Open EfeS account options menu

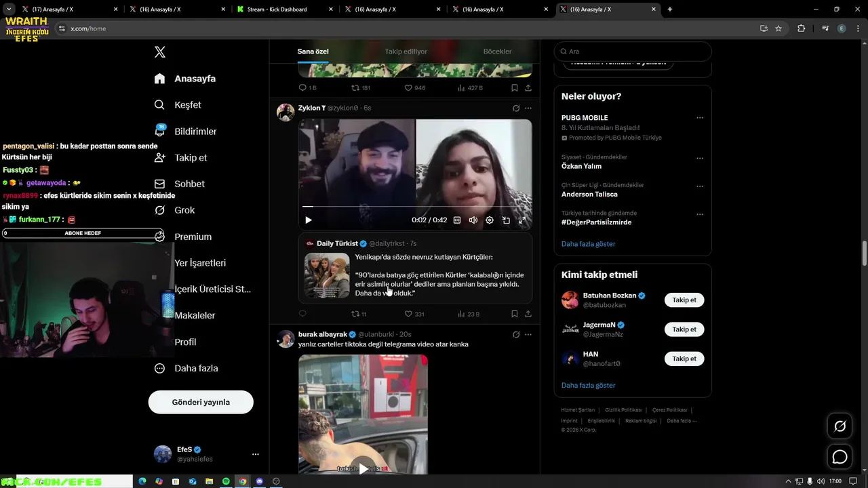tap(256, 454)
